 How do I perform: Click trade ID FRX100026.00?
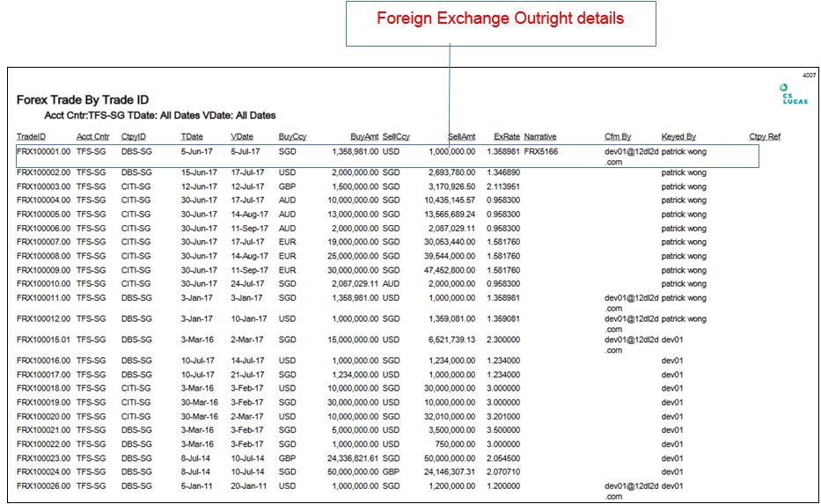point(43,486)
